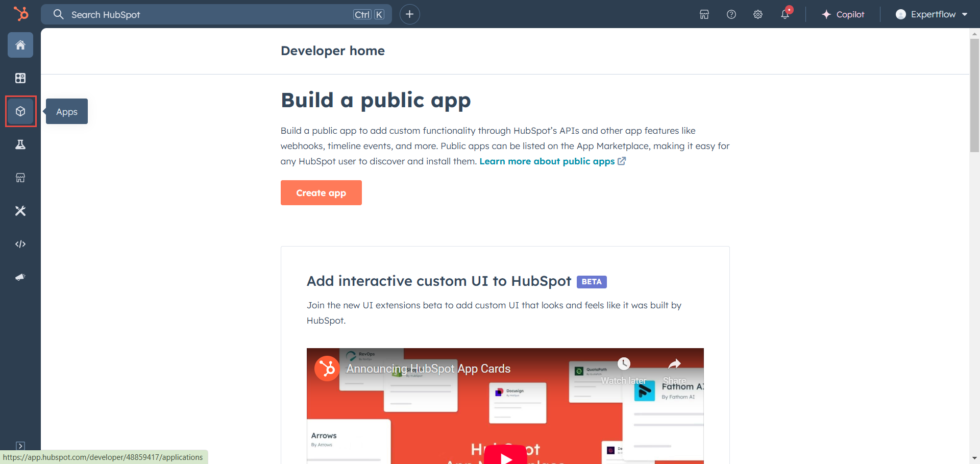980x464 pixels.
Task: Open the plus quick-create button
Action: click(409, 14)
